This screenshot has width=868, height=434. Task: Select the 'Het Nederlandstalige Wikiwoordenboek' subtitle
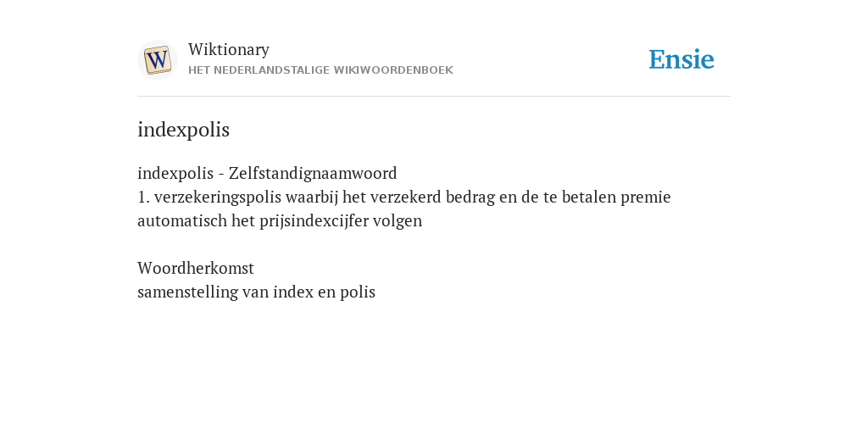pos(320,70)
